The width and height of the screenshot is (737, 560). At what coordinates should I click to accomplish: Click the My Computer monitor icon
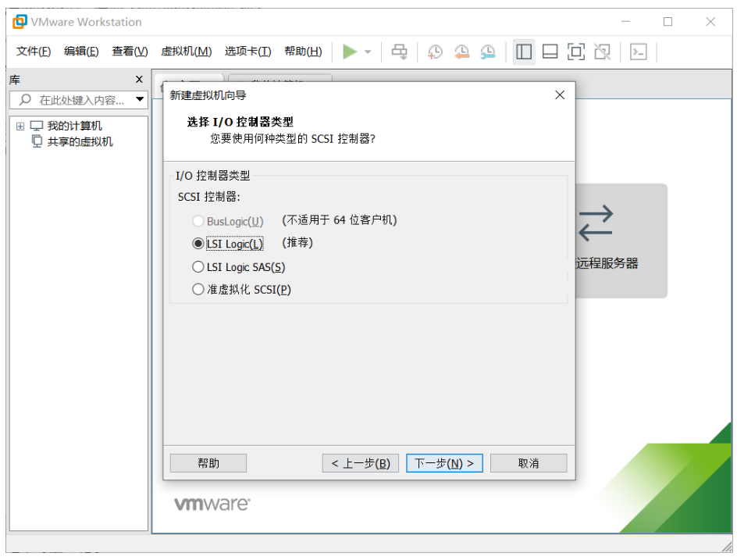click(37, 126)
